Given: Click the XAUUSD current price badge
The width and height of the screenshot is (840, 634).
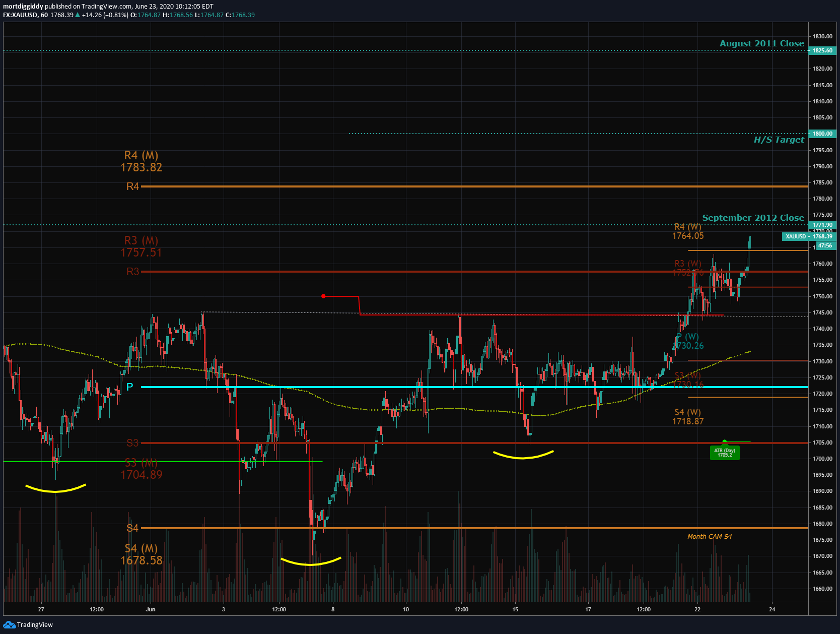Looking at the screenshot, I should tap(796, 236).
